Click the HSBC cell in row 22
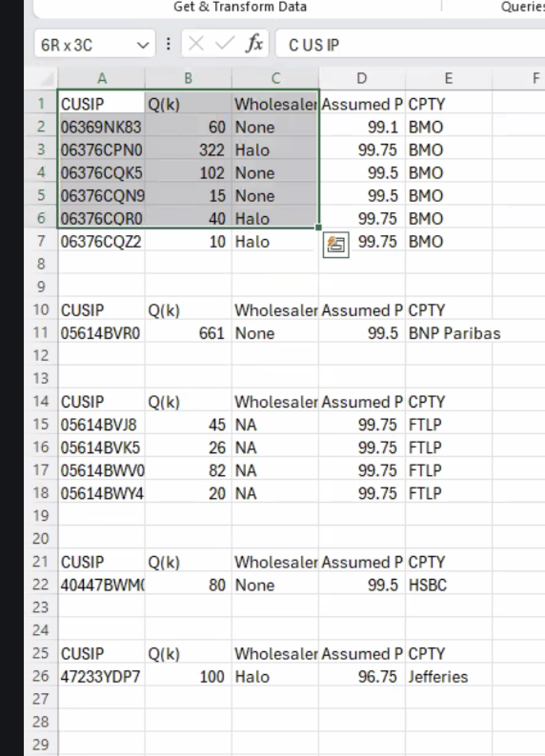Image resolution: width=545 pixels, height=756 pixels. (x=427, y=585)
